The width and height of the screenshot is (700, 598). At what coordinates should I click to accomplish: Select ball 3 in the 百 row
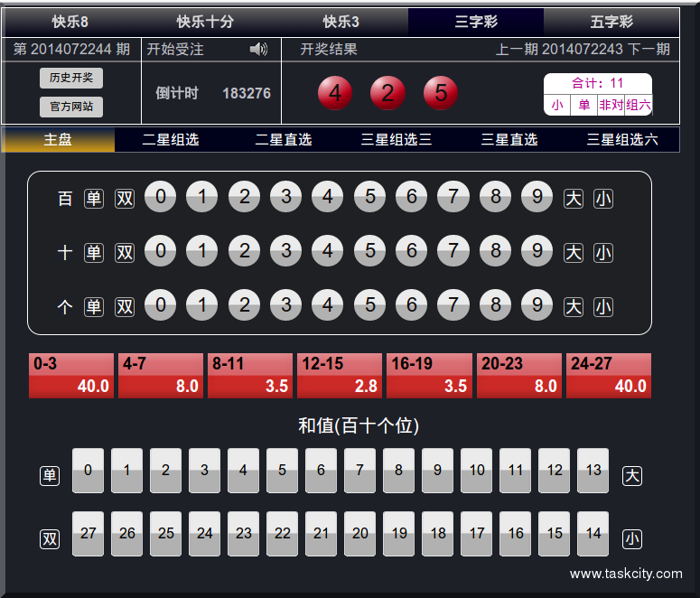286,197
